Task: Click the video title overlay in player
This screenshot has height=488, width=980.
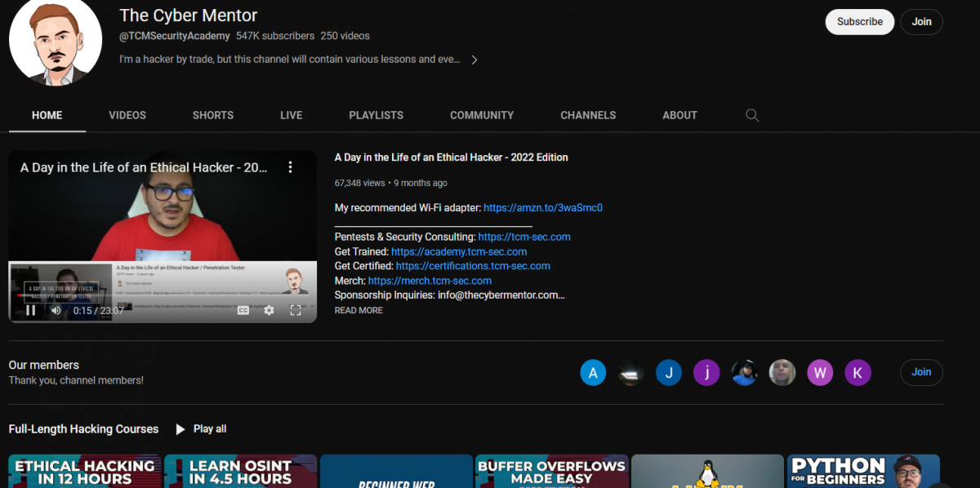Action: [144, 167]
